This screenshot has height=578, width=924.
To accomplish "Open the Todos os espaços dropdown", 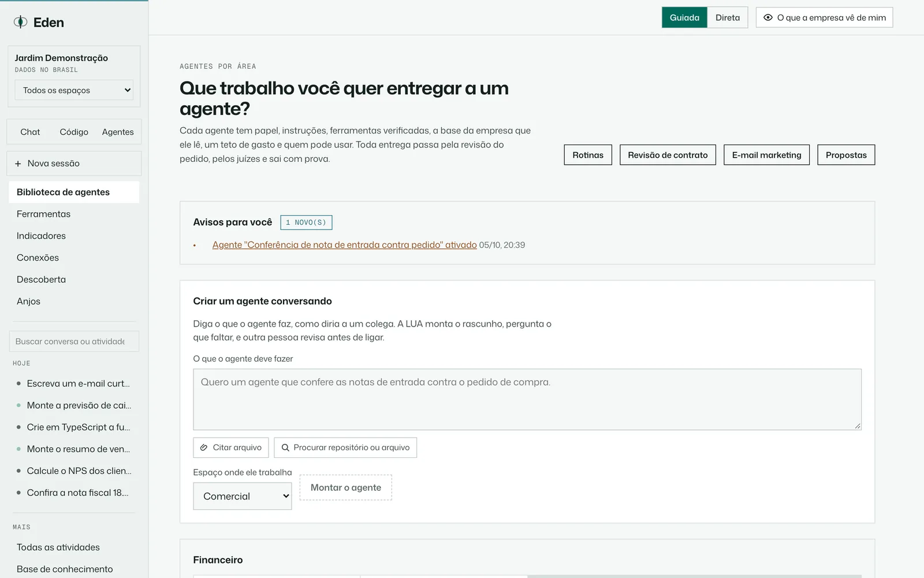I will click(x=74, y=90).
